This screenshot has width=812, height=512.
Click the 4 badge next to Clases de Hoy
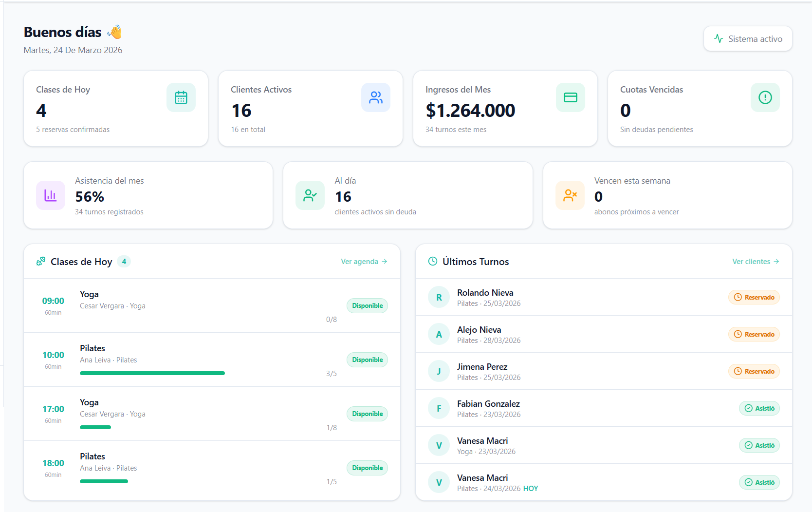(124, 262)
